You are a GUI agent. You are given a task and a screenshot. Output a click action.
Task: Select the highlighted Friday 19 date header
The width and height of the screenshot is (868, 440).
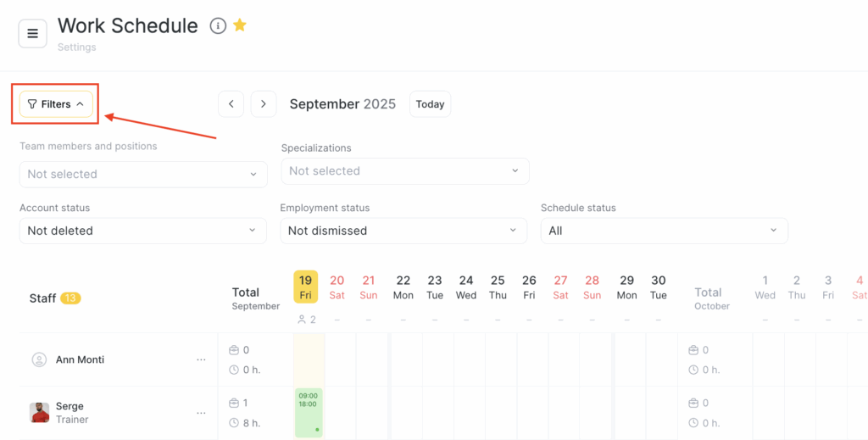click(x=306, y=287)
